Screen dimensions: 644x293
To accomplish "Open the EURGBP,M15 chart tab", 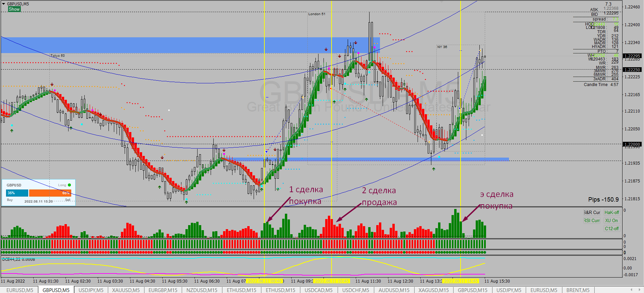I will (163, 290).
